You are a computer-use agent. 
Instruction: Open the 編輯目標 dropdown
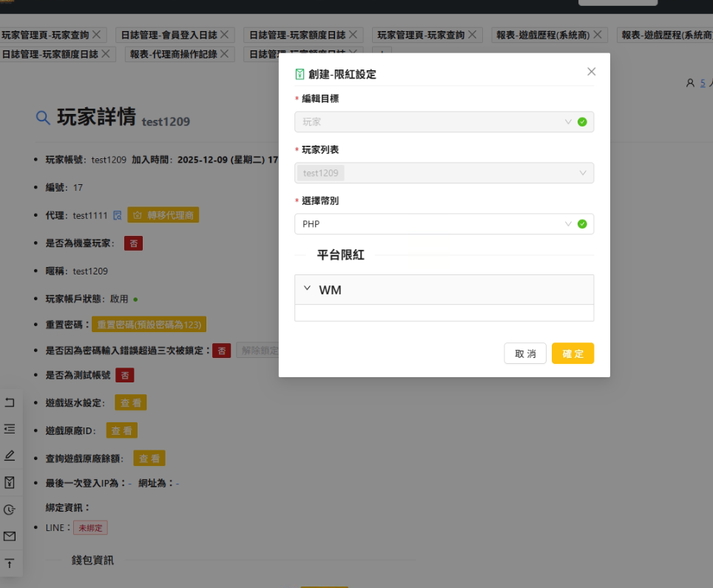click(x=444, y=122)
